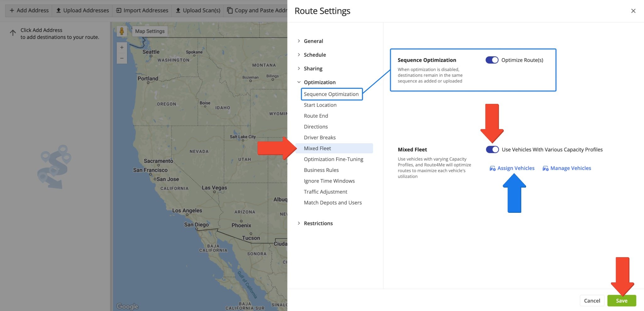Zoom in the map with plus
This screenshot has width=644, height=311.
coord(122,48)
